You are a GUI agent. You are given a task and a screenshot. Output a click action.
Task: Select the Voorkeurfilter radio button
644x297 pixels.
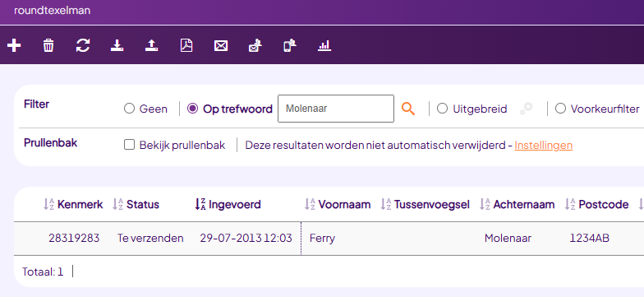[x=560, y=109]
